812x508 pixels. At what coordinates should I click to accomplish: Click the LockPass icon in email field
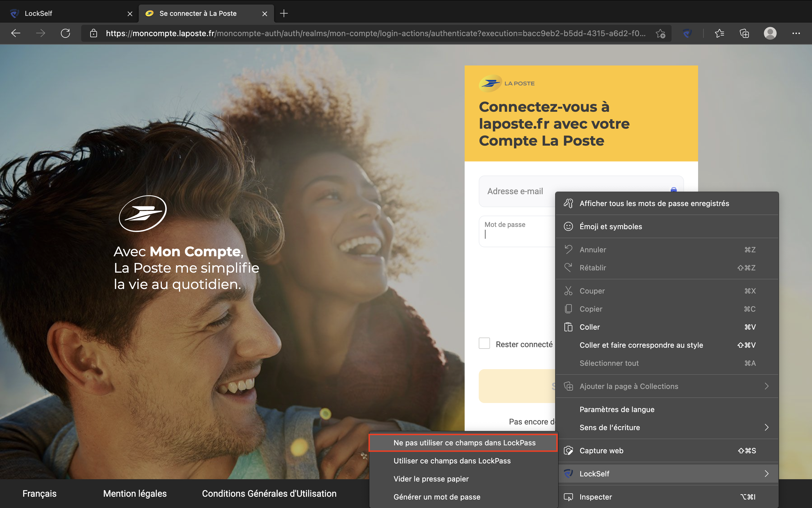tap(673, 190)
